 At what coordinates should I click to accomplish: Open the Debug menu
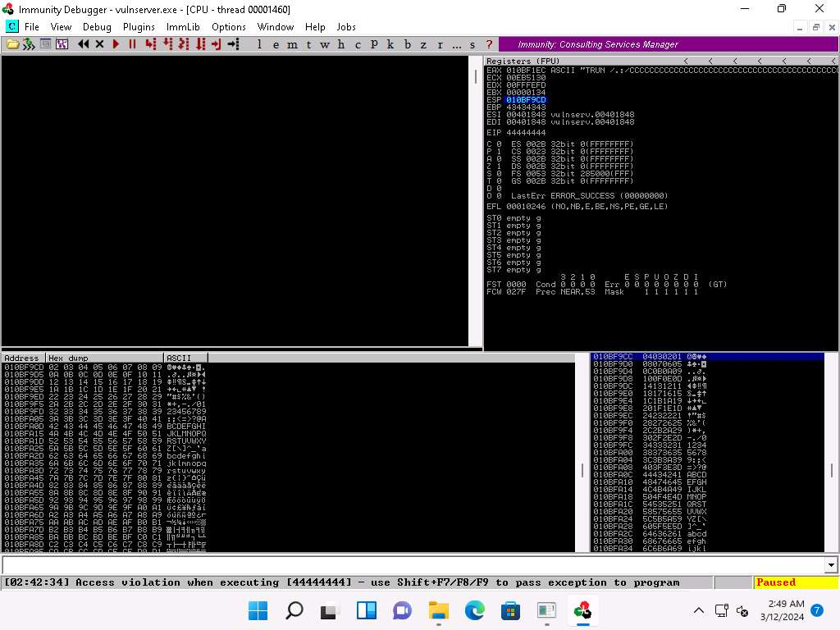97,27
